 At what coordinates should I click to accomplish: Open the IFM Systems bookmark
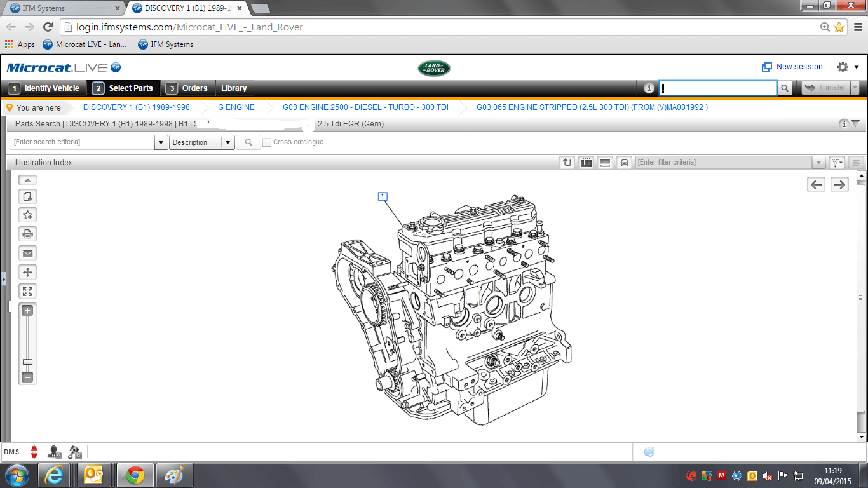coord(165,44)
